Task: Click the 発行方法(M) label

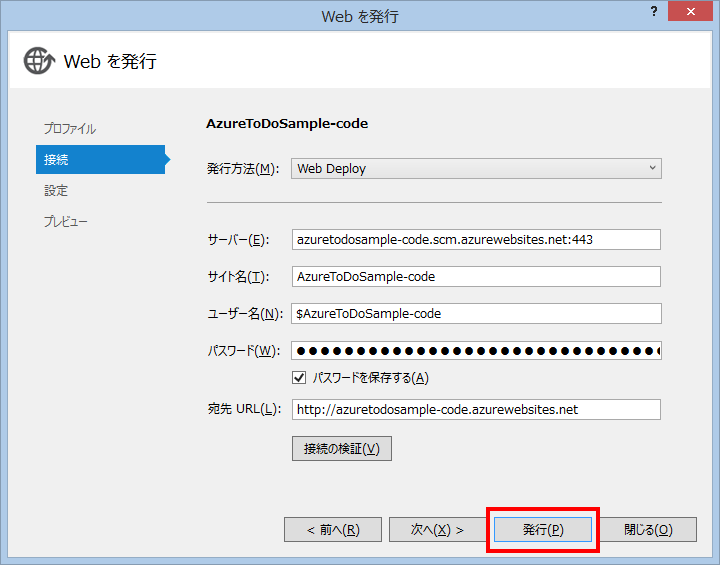Action: click(x=243, y=169)
